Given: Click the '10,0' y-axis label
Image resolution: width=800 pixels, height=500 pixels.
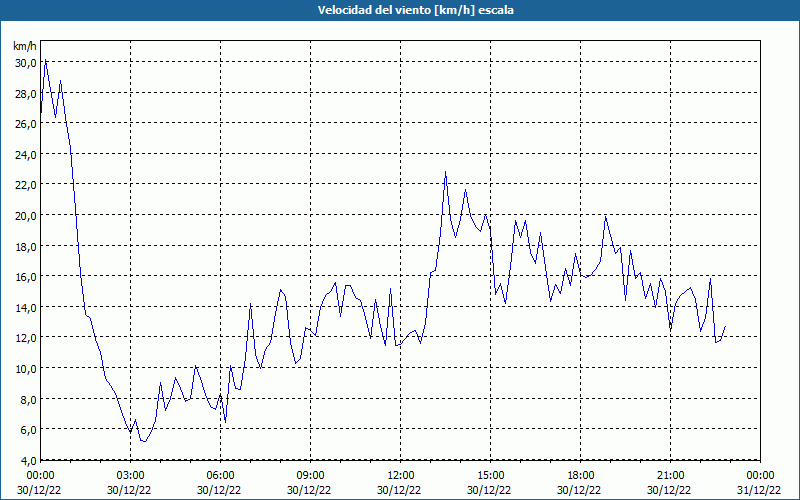Looking at the screenshot, I should tap(26, 368).
